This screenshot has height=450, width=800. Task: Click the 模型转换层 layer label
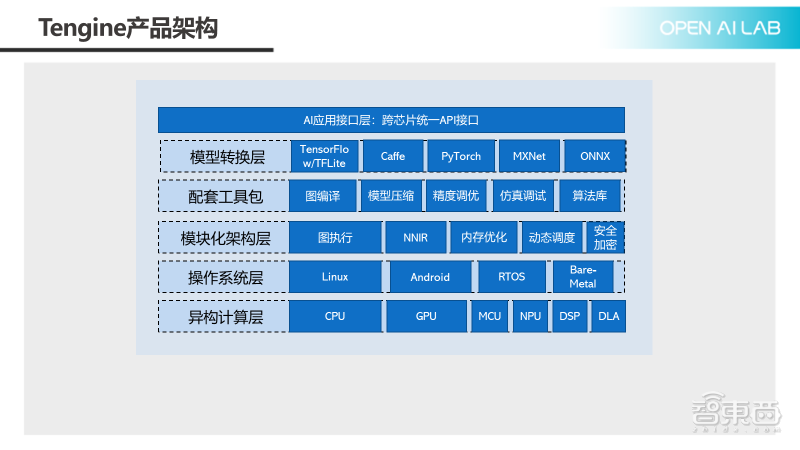[x=227, y=157]
